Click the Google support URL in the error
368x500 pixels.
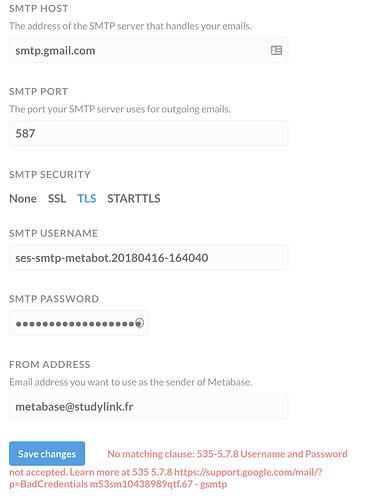[x=248, y=472]
